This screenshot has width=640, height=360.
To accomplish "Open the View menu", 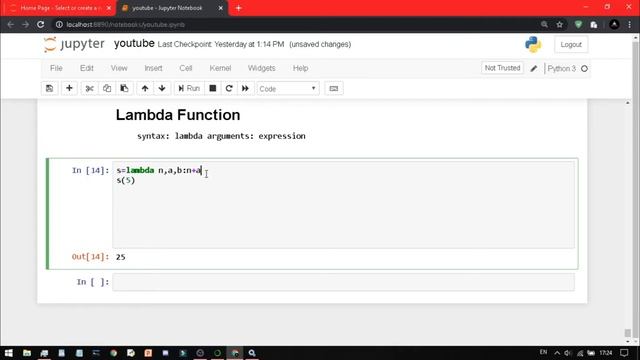I will pyautogui.click(x=119, y=68).
